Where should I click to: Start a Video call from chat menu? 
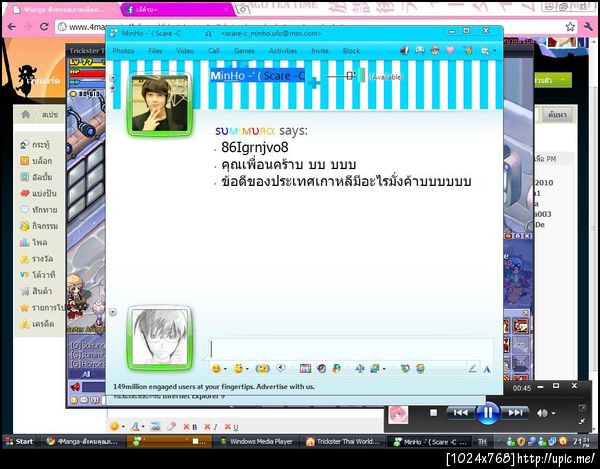185,51
